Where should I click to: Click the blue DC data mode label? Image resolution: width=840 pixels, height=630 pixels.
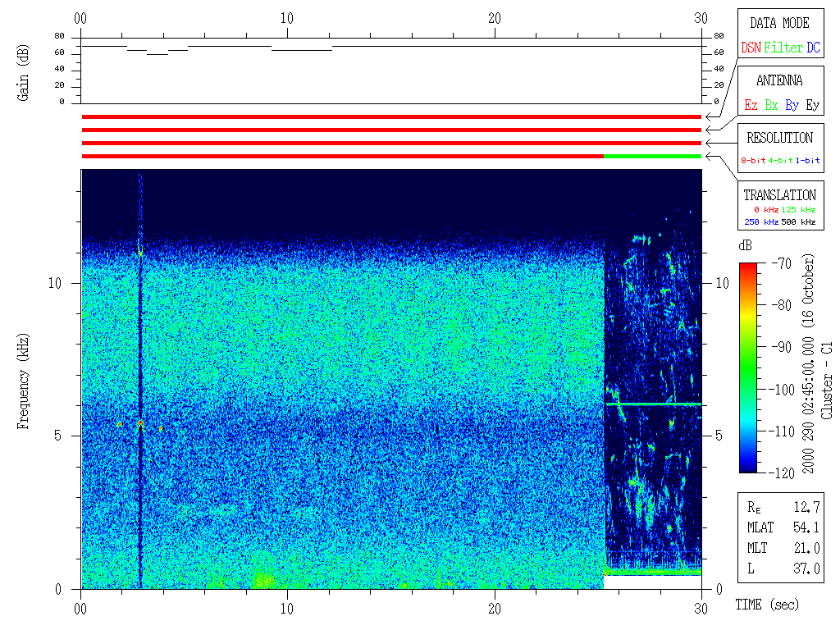(813, 48)
